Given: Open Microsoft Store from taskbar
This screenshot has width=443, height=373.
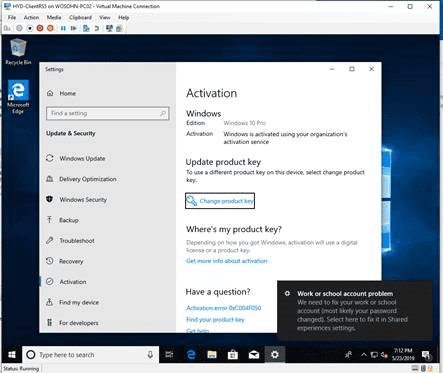Looking at the screenshot, I should (233, 355).
